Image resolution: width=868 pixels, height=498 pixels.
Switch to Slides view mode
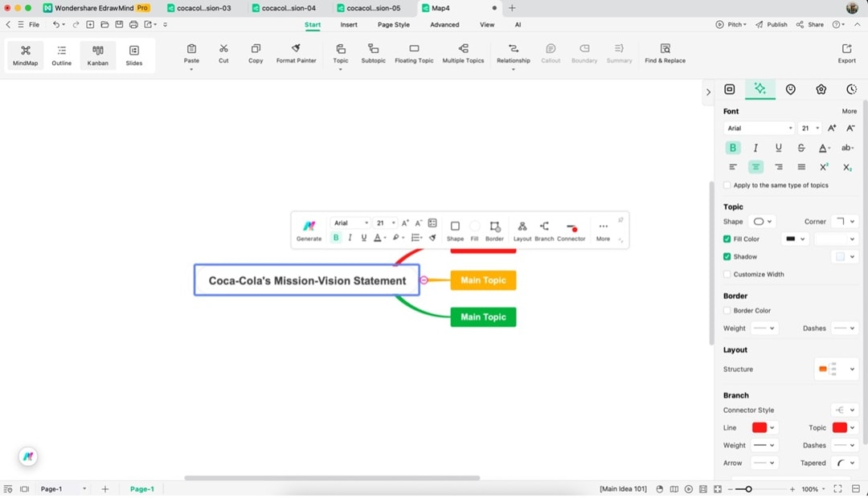pyautogui.click(x=134, y=55)
